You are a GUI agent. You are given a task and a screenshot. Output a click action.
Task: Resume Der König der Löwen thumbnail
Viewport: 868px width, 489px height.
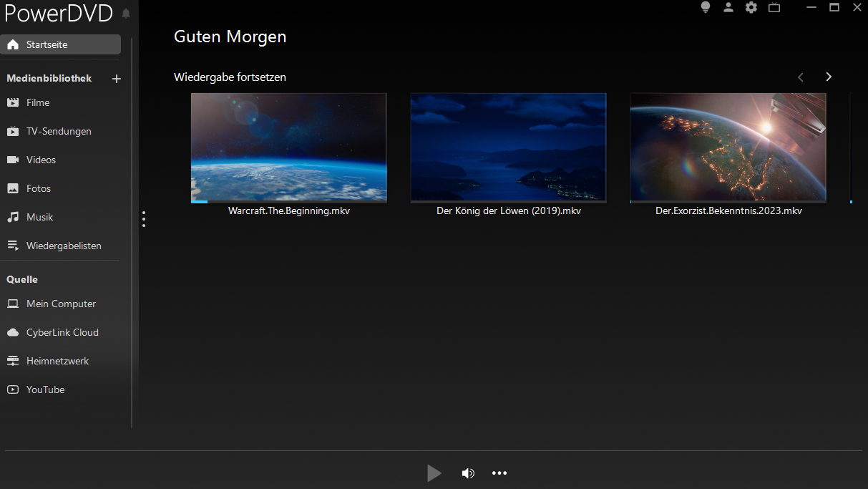(x=509, y=147)
